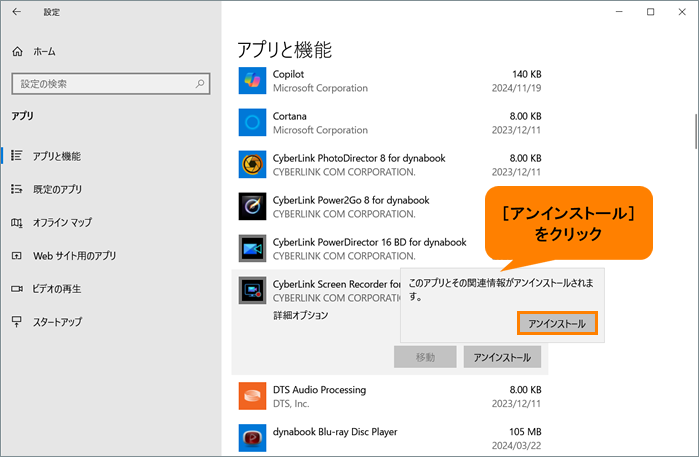Open アプリと機能 in the sidebar
699x457 pixels.
click(57, 156)
